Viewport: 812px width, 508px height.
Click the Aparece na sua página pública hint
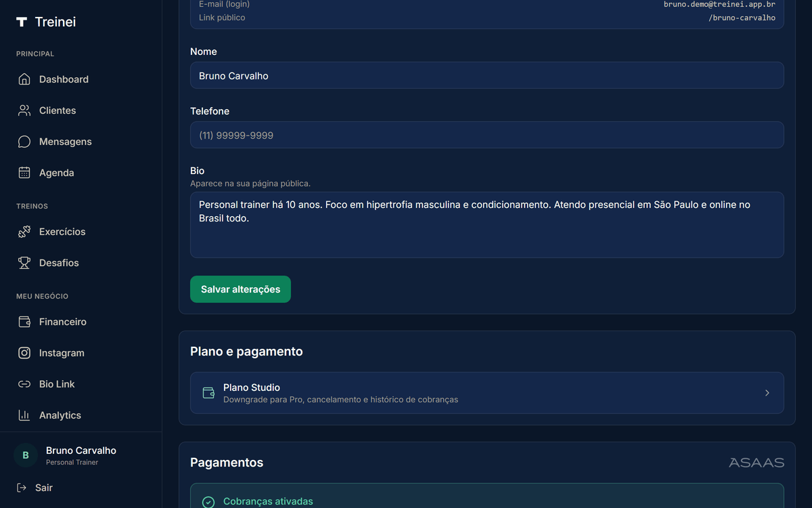(x=250, y=184)
